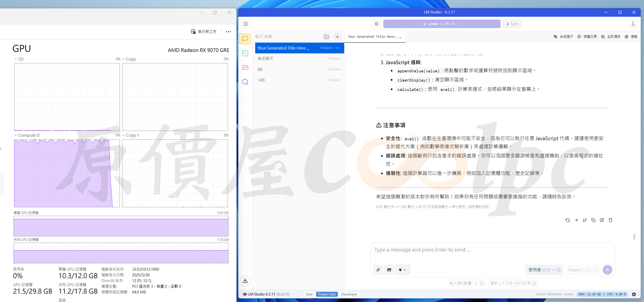Click the generation stats line 4.83 單位/秒
This screenshot has width=644, height=302.
[432, 207]
